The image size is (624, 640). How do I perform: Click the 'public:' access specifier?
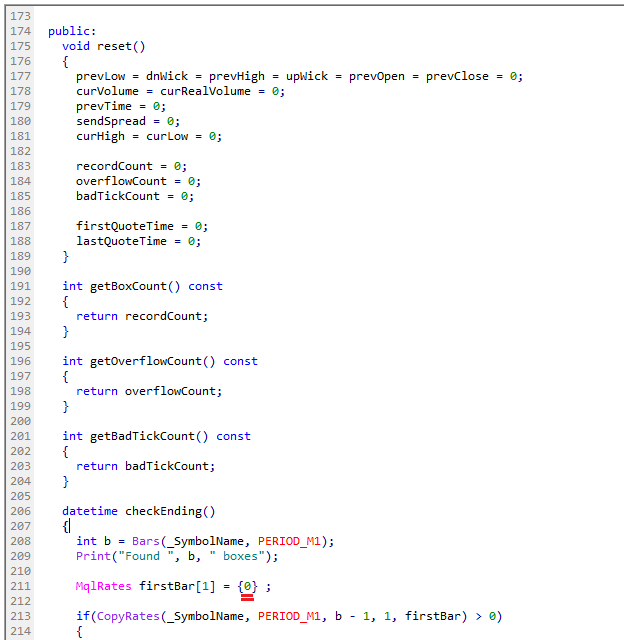click(x=72, y=31)
